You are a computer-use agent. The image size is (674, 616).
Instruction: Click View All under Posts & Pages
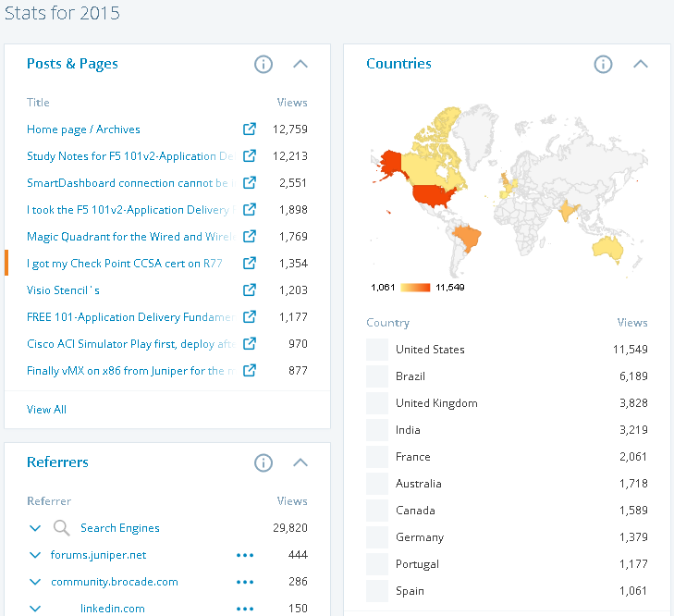[46, 410]
